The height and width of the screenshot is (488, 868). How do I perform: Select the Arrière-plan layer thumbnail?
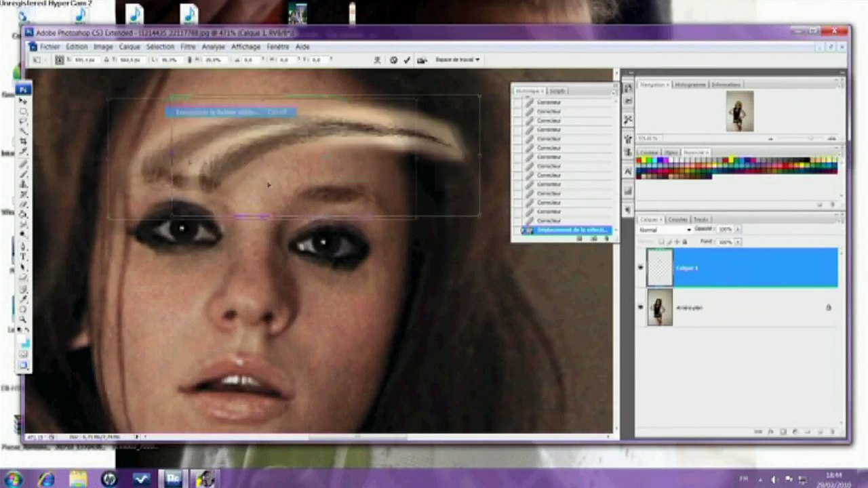coord(660,307)
